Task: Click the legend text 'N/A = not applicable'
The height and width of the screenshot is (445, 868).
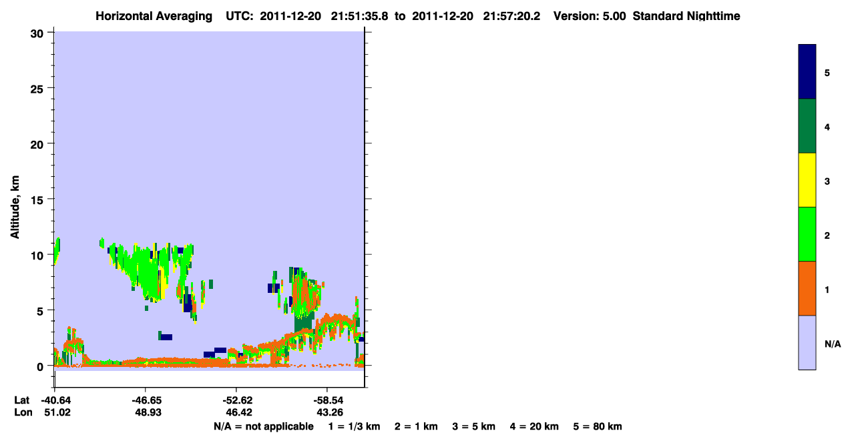Action: click(x=263, y=426)
